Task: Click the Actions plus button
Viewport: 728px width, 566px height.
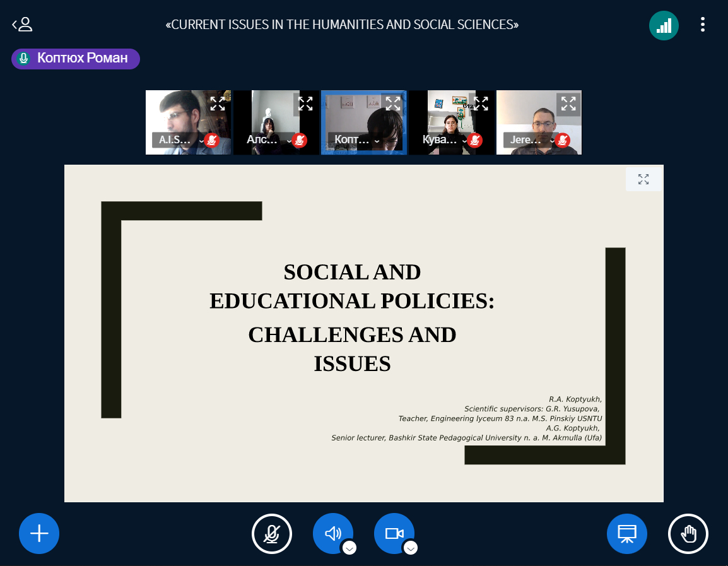Action: pos(39,533)
